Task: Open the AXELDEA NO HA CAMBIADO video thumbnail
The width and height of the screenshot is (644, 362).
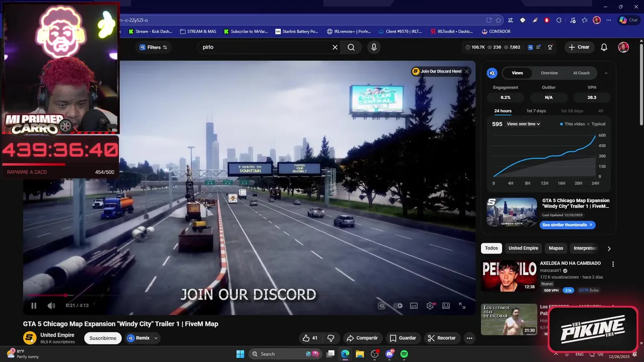Action: (x=509, y=276)
